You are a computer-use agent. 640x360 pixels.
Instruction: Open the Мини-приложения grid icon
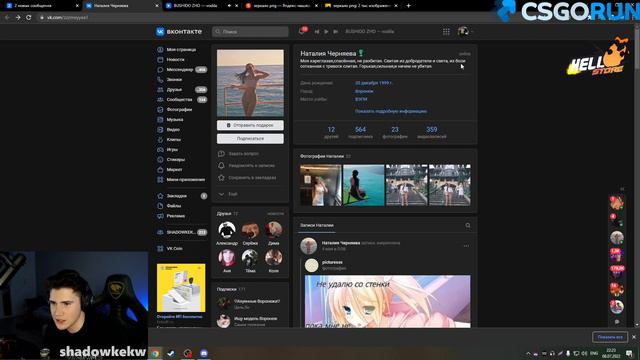160,180
